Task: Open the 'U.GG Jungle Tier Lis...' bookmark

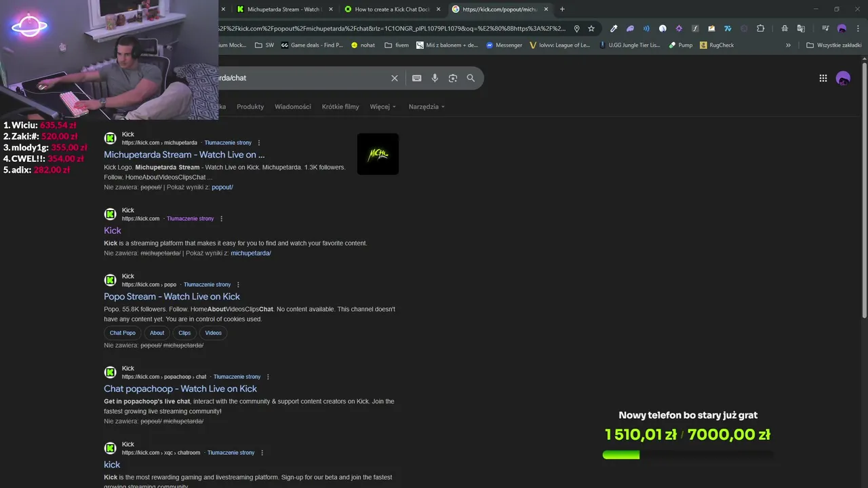Action: pos(629,45)
